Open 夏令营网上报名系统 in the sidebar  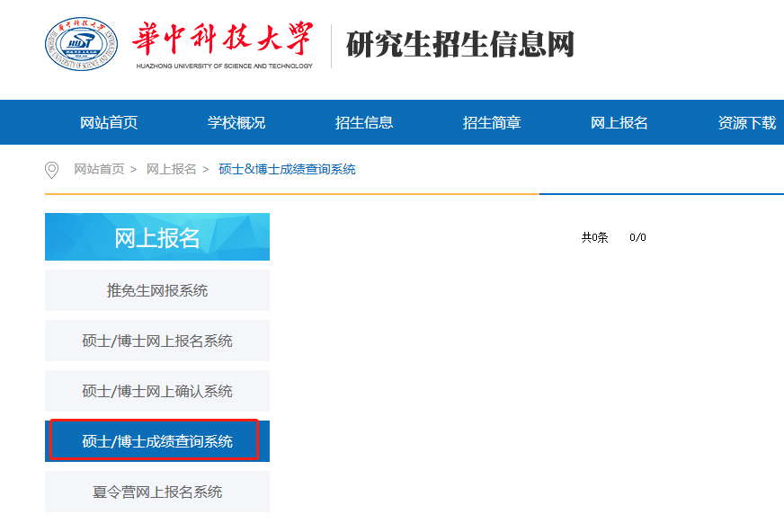[x=157, y=492]
